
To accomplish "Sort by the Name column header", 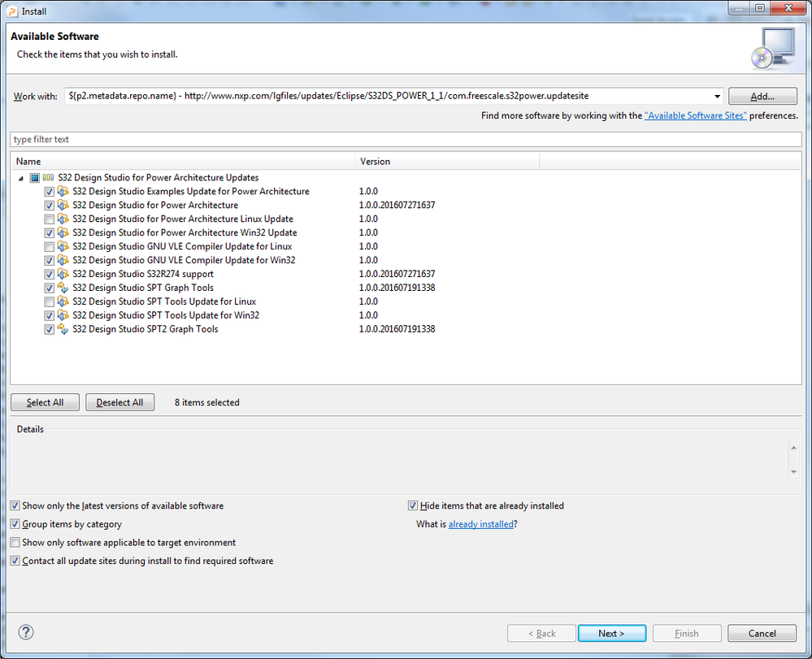I will click(184, 161).
